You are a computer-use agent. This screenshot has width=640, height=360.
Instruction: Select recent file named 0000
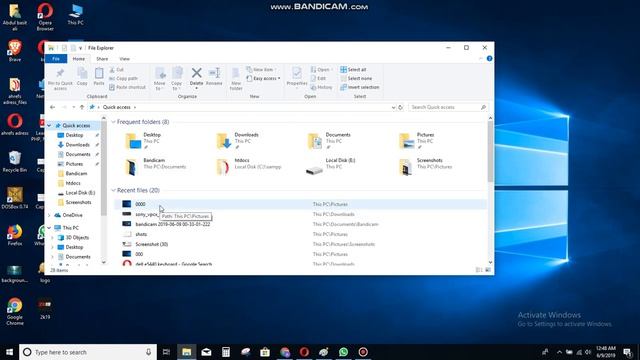140,204
